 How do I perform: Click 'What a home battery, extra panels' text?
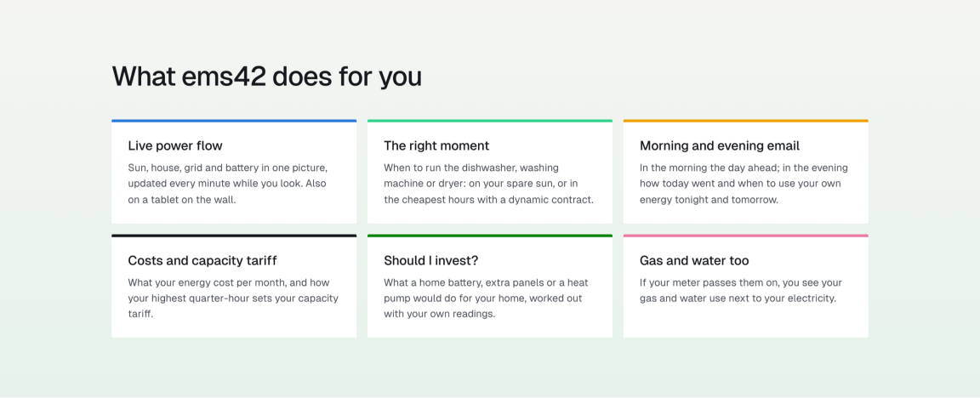[x=486, y=298]
